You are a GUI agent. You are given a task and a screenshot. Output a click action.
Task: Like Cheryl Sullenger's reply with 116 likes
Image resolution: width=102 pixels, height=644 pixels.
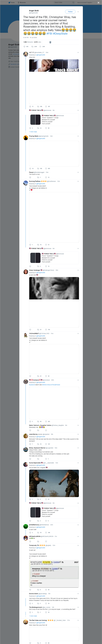pyautogui.click(x=46, y=330)
